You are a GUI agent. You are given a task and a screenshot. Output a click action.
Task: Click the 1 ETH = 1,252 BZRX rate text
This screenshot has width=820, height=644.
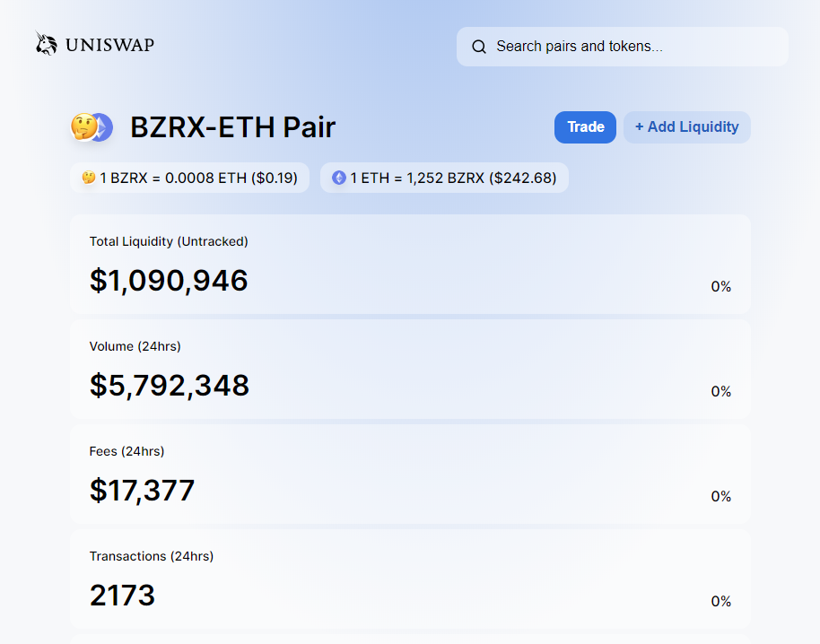coord(453,178)
